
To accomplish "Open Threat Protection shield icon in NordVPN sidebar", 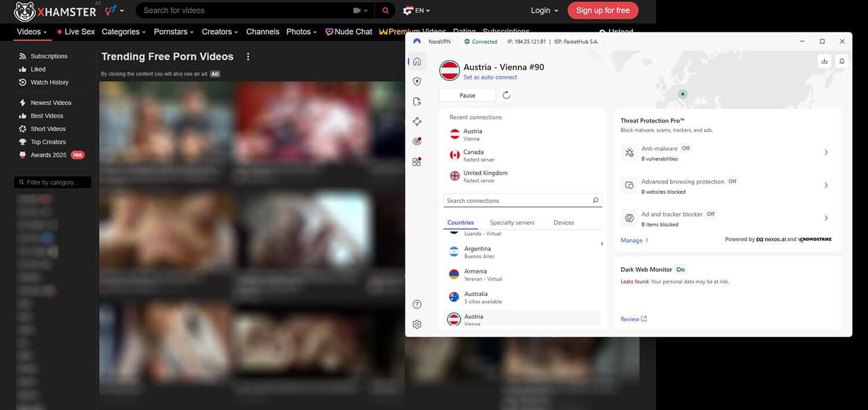I will click(x=417, y=82).
